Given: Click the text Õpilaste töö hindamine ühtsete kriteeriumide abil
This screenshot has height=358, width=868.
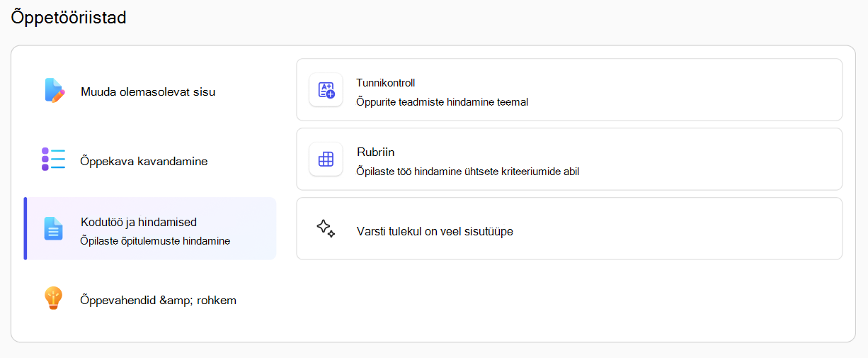Looking at the screenshot, I should pos(468,171).
